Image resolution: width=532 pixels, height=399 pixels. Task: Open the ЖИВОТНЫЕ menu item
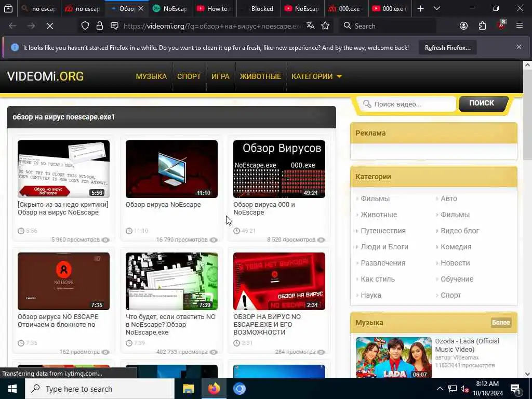coord(261,76)
